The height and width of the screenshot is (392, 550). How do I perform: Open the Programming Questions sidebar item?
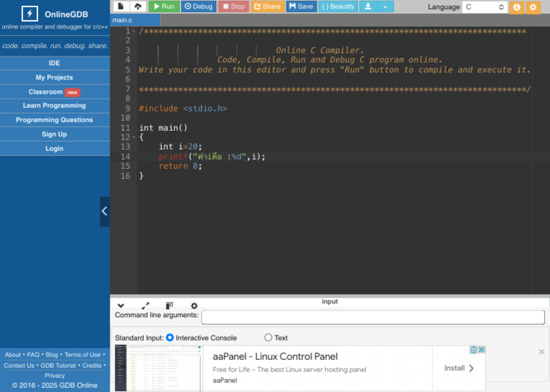[x=54, y=120]
